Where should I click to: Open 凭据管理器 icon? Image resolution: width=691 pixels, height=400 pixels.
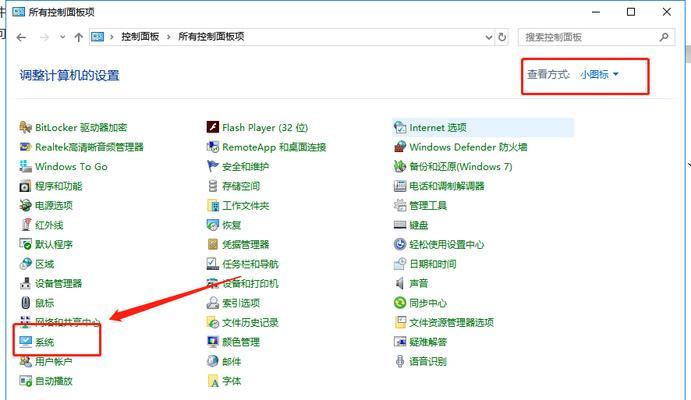[212, 244]
